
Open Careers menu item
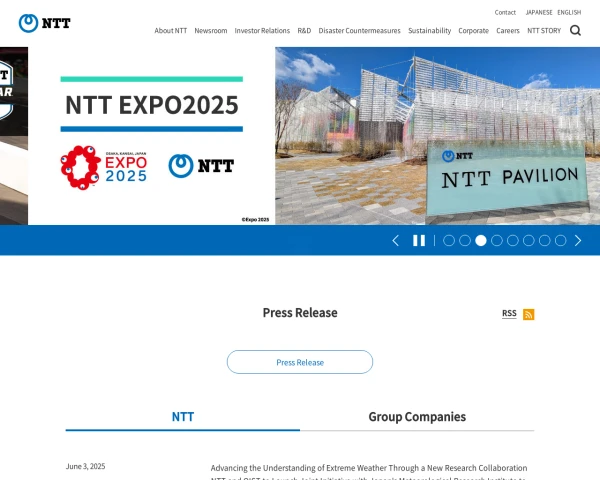(508, 31)
